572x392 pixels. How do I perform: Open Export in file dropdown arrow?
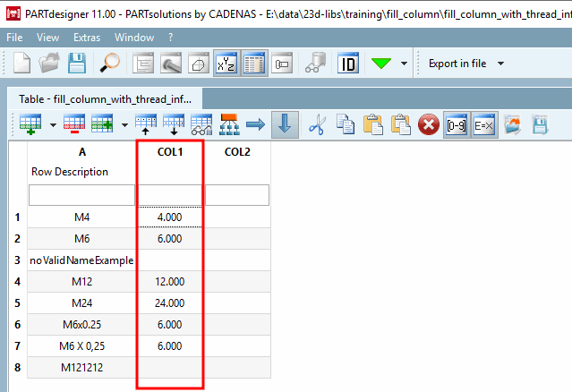tap(501, 64)
